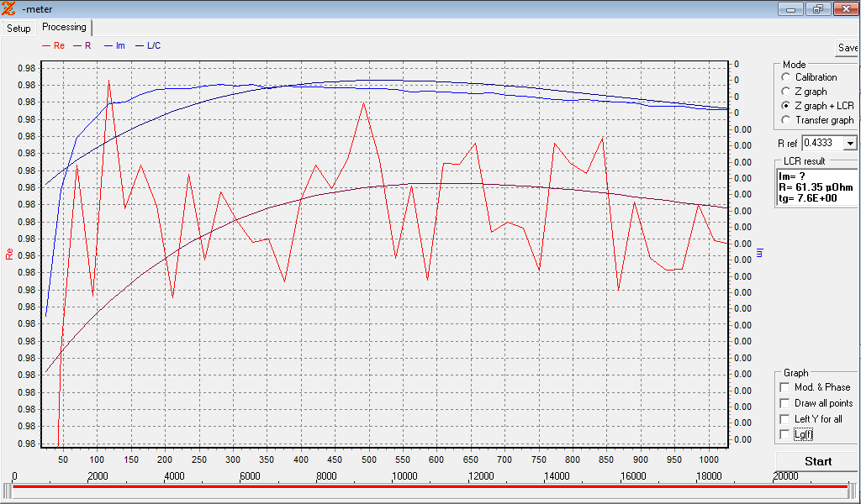Close the -meter window
Image resolution: width=861 pixels, height=504 pixels.
pos(846,8)
